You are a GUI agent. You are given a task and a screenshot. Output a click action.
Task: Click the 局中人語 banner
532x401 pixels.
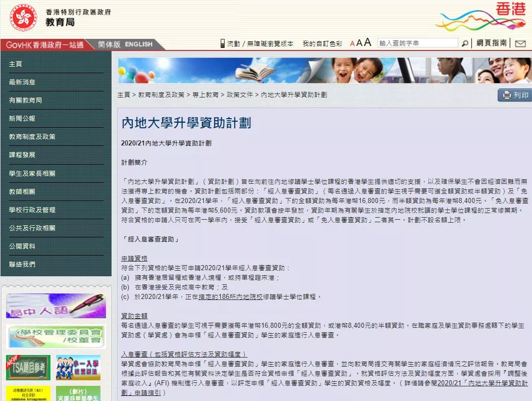tap(56, 306)
